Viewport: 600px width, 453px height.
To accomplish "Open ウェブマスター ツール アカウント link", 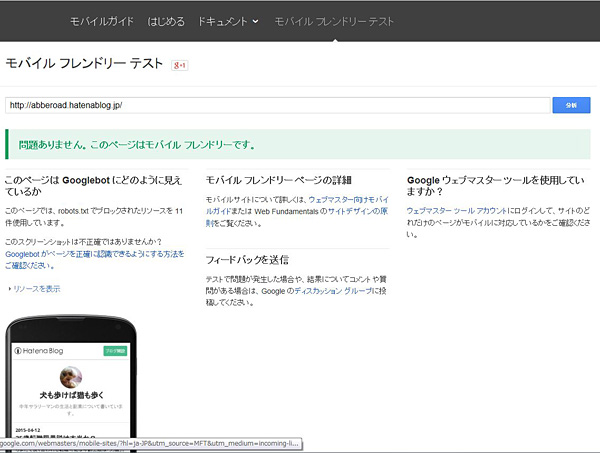I will point(457,211).
